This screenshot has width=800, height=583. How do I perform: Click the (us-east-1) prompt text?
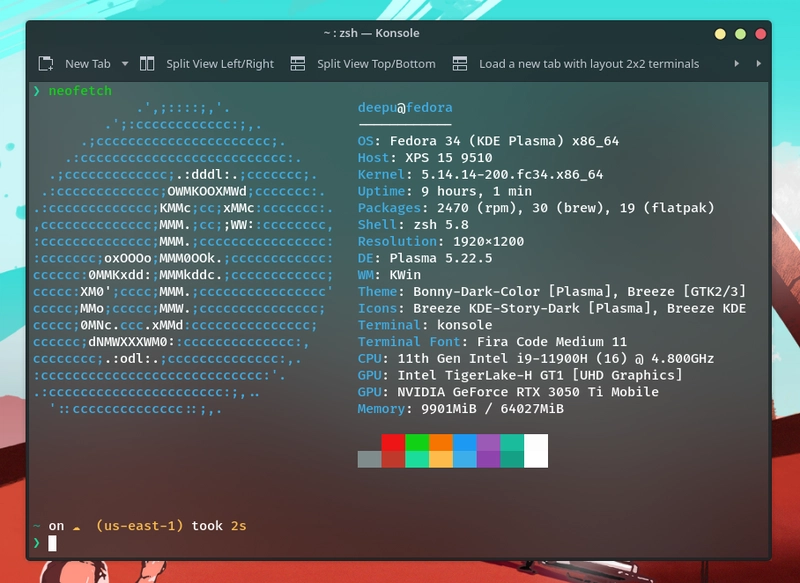139,526
